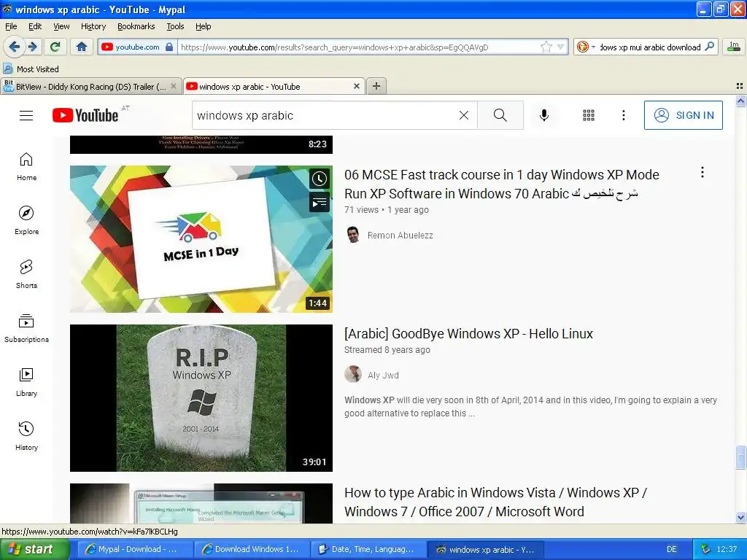
Task: Open Library in the YouTube sidebar
Action: (26, 382)
